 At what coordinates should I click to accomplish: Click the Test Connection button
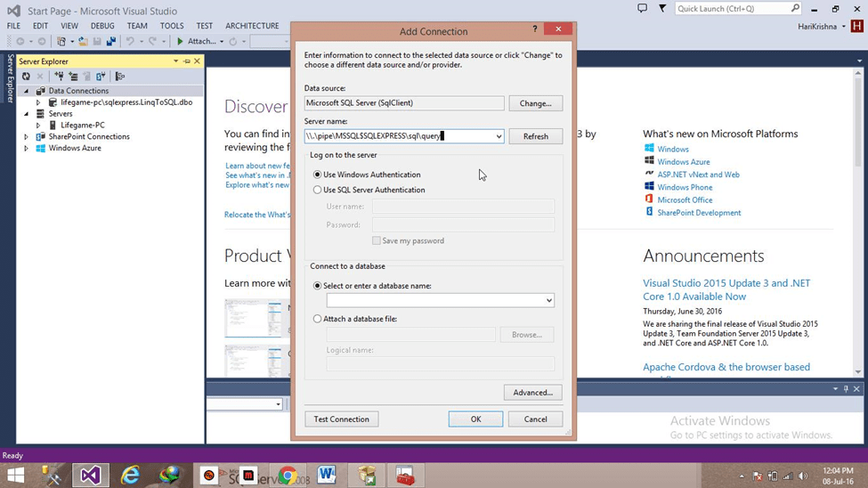342,419
